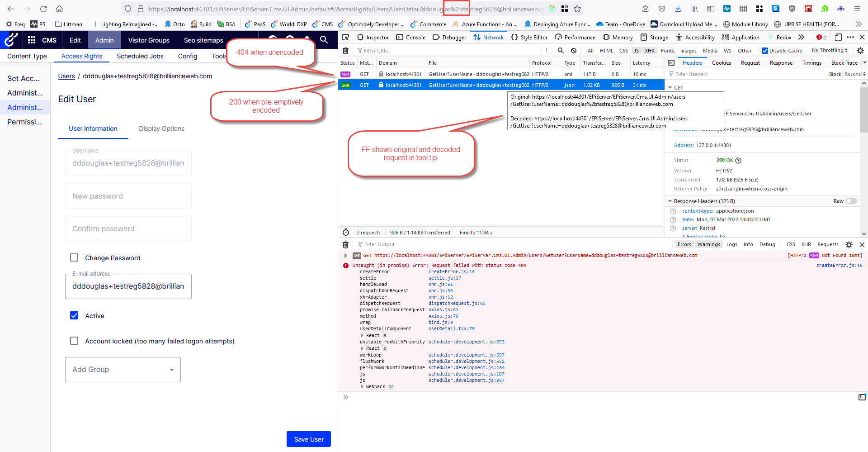Open the CMS apps grid menu
This screenshot has width=868, height=452.
32,40
